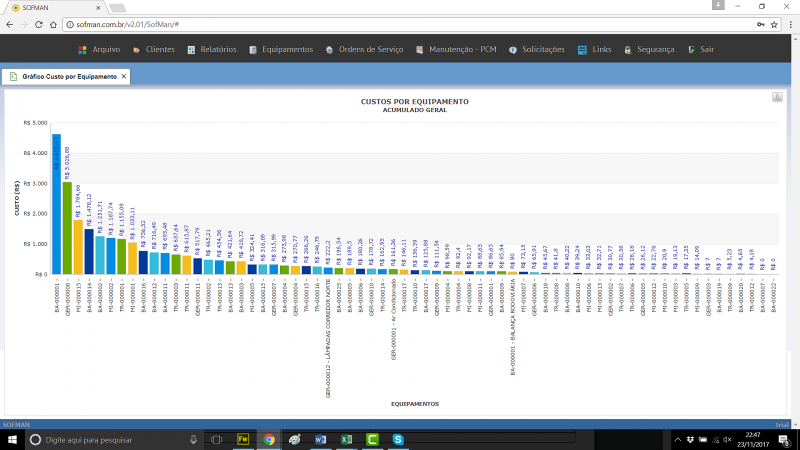Click the Equipamentos menu icon
800x450 pixels.
point(254,49)
